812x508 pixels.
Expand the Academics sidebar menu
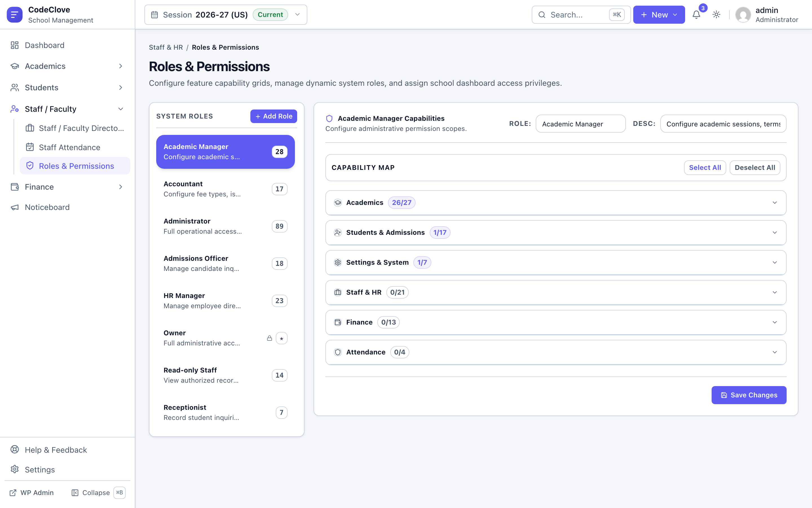(x=67, y=66)
